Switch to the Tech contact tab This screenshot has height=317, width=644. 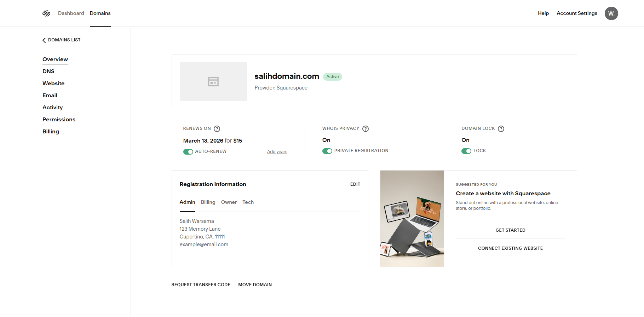click(x=248, y=202)
